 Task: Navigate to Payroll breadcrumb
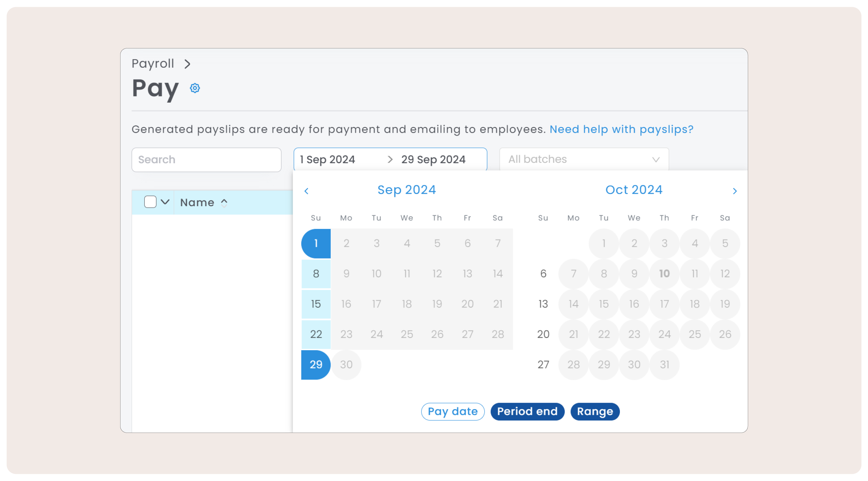point(153,64)
